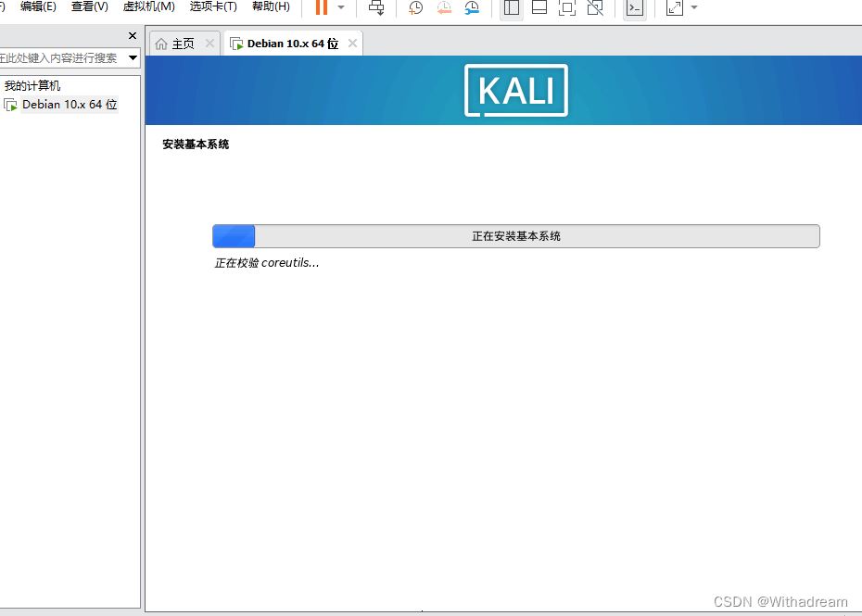Viewport: 862px width, 616px height.
Task: Click the KALI logo in installer banner
Action: tap(515, 90)
